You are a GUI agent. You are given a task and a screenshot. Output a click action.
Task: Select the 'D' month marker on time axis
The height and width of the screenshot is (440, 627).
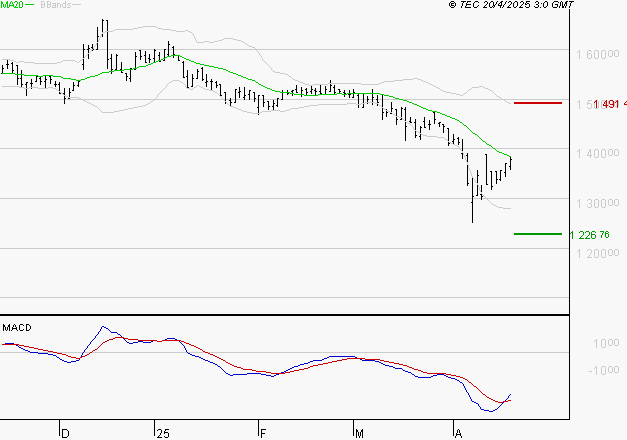point(66,433)
